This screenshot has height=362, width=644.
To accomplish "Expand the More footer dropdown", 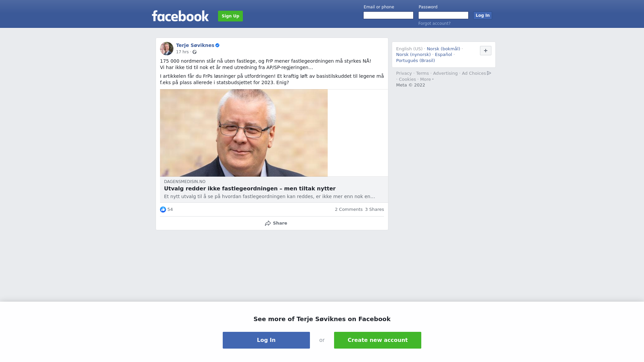I will pyautogui.click(x=427, y=79).
